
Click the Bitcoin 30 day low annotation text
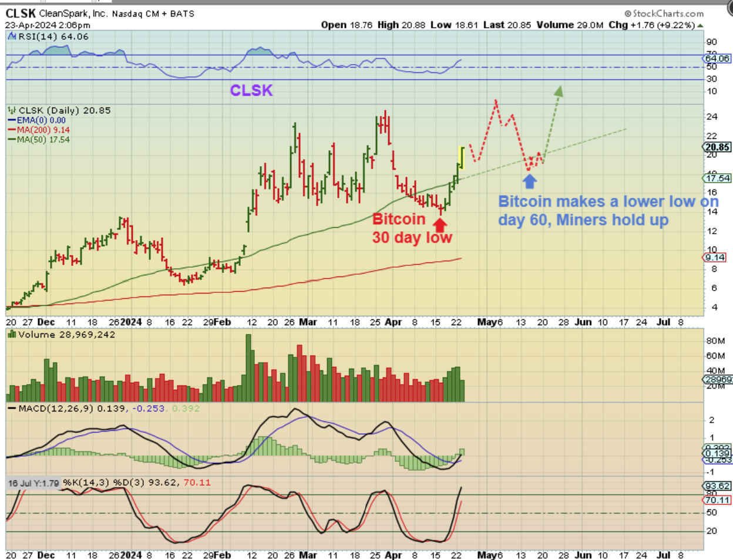click(412, 228)
